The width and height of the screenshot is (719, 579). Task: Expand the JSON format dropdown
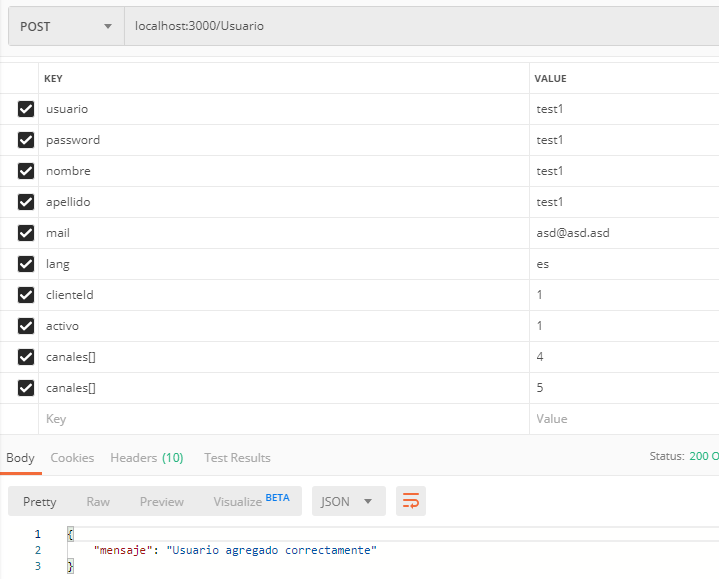(347, 501)
